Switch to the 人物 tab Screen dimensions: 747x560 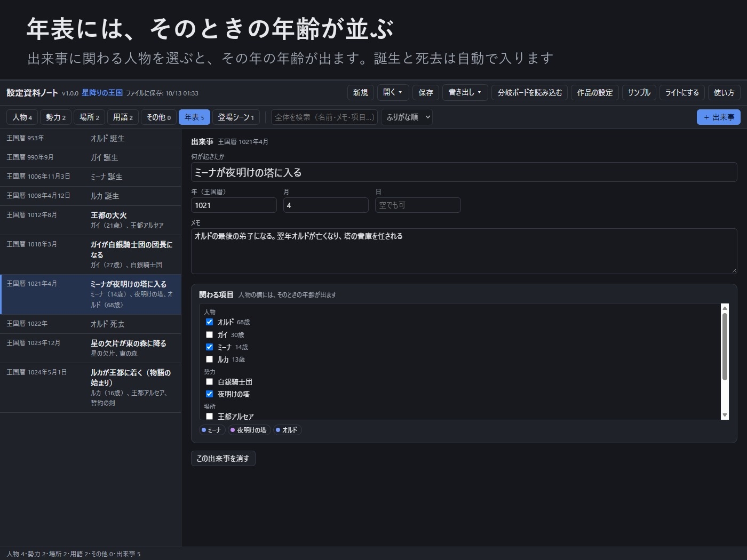pyautogui.click(x=22, y=117)
